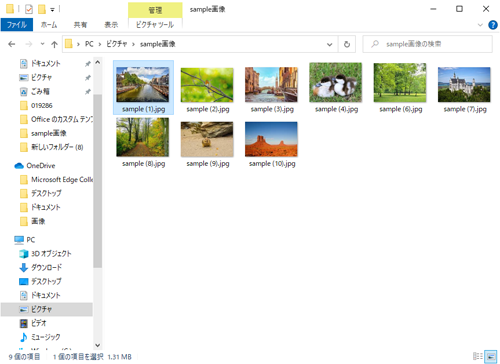Click new folder quick access icon
Image resolution: width=500 pixels, height=364 pixels.
tap(42, 9)
